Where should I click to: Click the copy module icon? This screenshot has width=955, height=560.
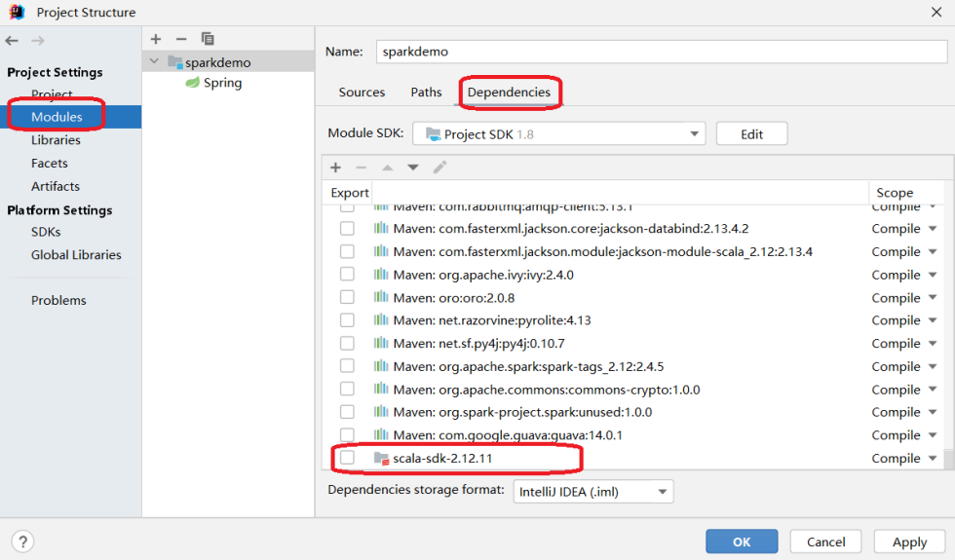(x=207, y=38)
